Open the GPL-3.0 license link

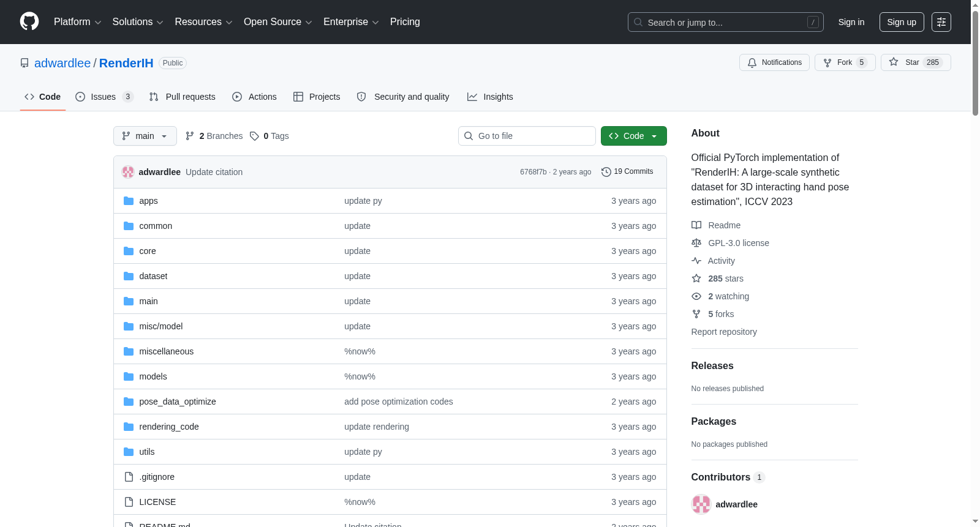click(738, 243)
